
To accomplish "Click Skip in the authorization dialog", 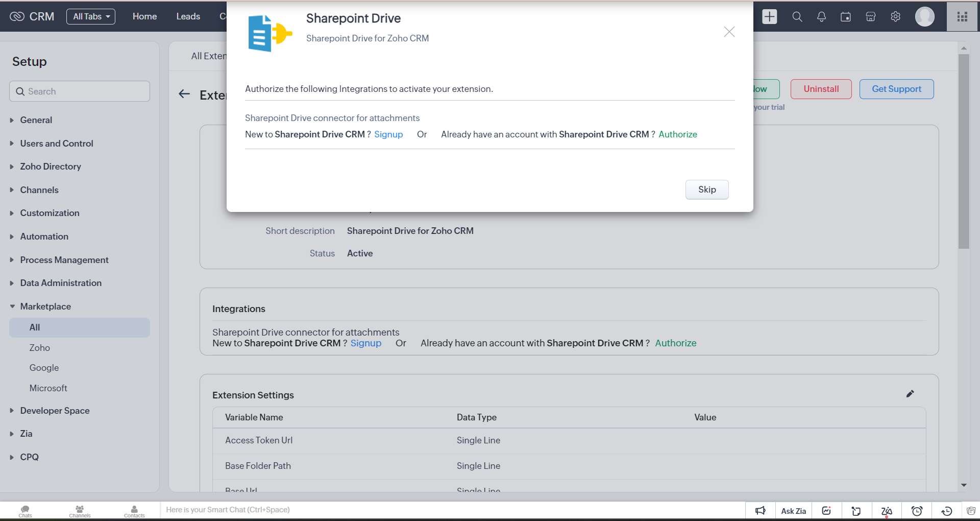I will [707, 190].
